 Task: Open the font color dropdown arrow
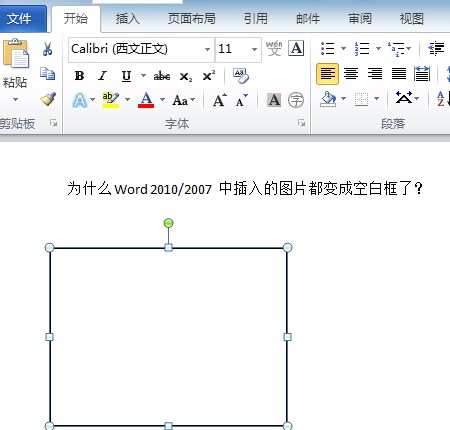(x=163, y=99)
